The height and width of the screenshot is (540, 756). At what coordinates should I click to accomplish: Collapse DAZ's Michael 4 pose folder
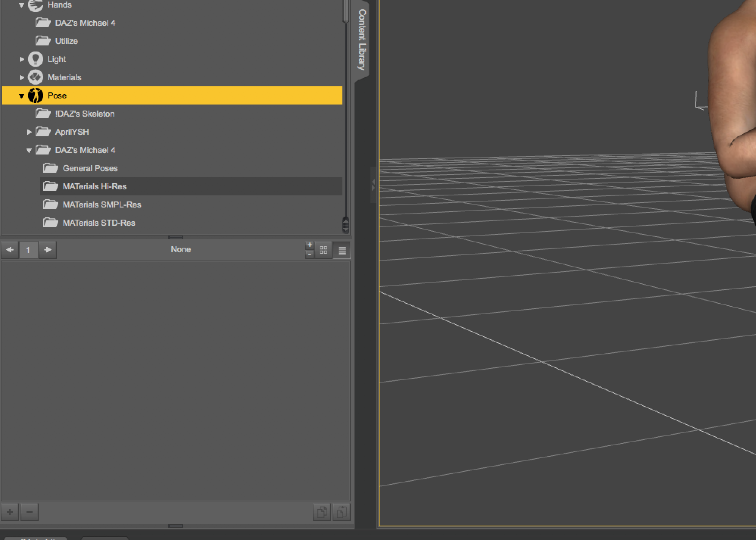29,150
